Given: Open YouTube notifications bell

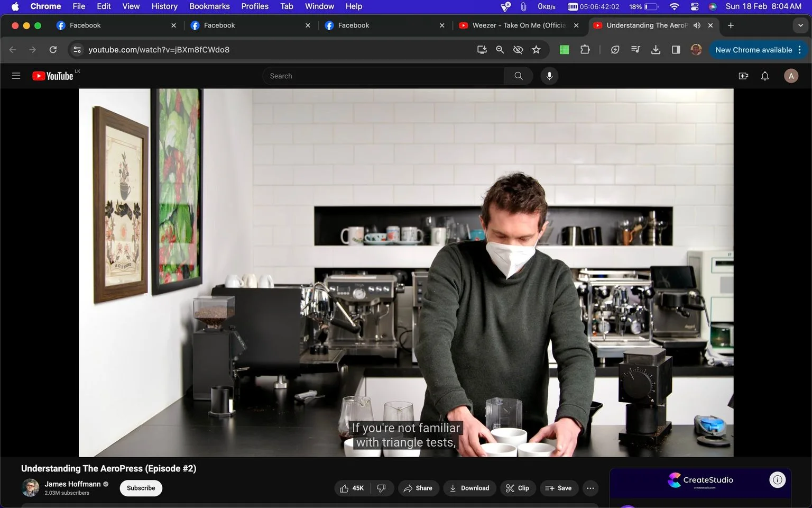Looking at the screenshot, I should 764,76.
